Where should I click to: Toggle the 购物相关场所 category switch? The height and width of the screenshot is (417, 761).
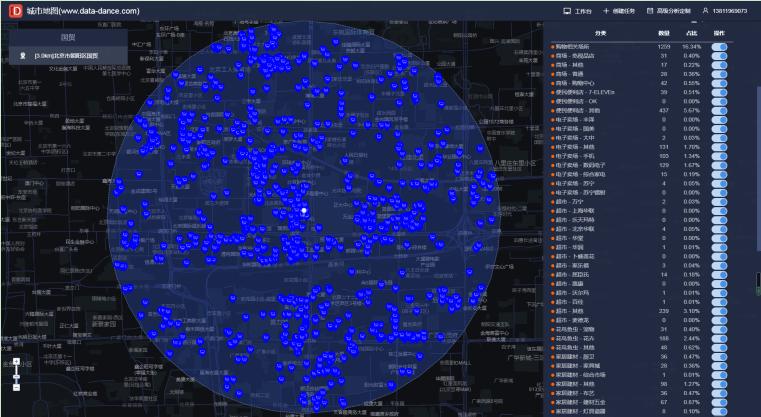point(719,46)
